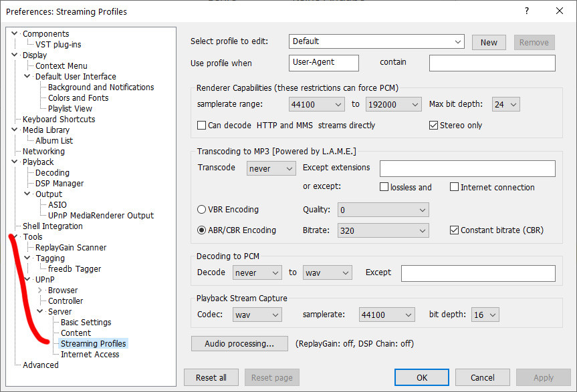Go to DSP Manager settings
Image resolution: width=577 pixels, height=392 pixels.
[60, 184]
